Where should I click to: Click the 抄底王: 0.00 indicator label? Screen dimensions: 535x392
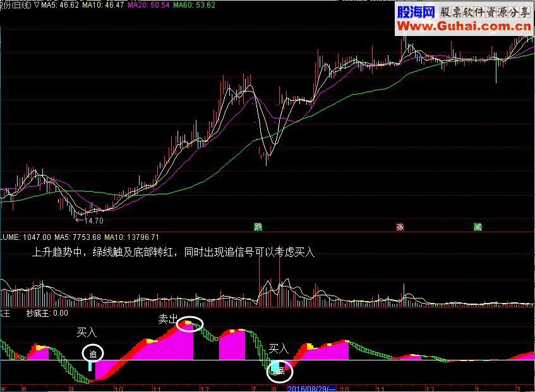47,313
